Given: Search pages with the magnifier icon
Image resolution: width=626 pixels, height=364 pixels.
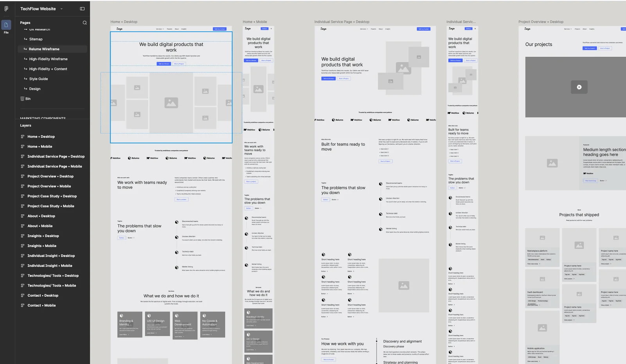Looking at the screenshot, I should click(85, 23).
